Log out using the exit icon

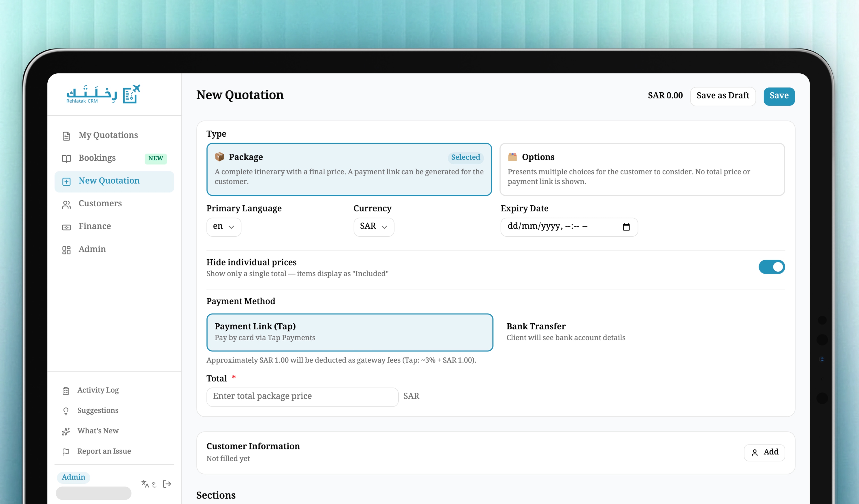[167, 484]
